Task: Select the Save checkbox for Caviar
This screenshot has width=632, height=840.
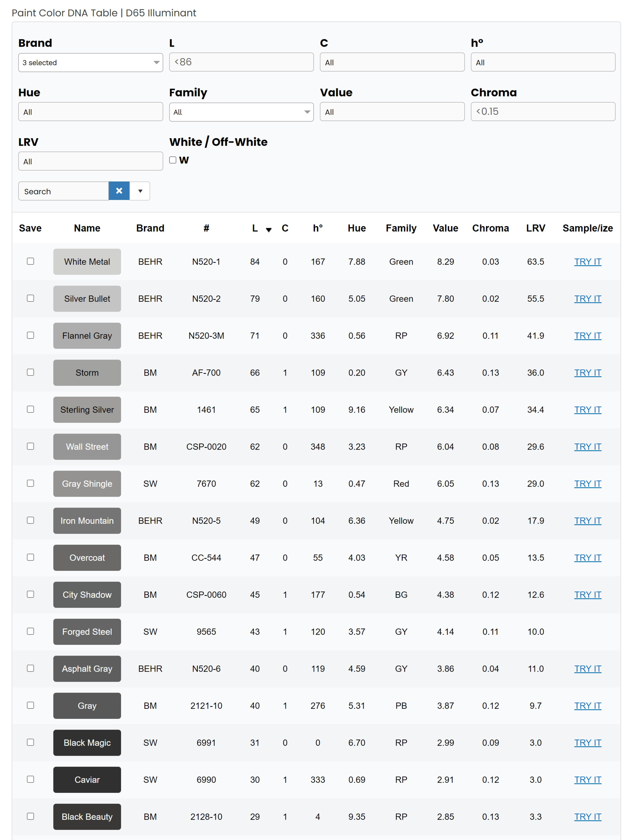Action: pos(30,779)
